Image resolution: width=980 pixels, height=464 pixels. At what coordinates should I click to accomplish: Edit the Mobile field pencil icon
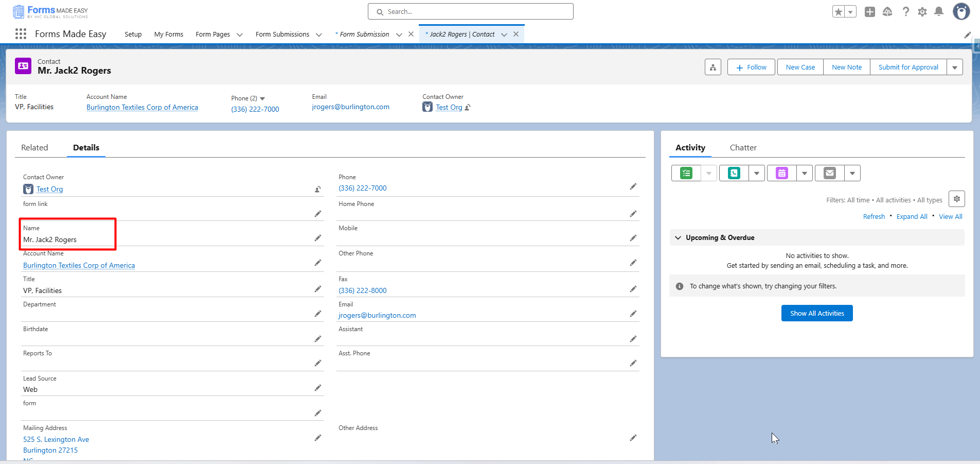tap(633, 238)
